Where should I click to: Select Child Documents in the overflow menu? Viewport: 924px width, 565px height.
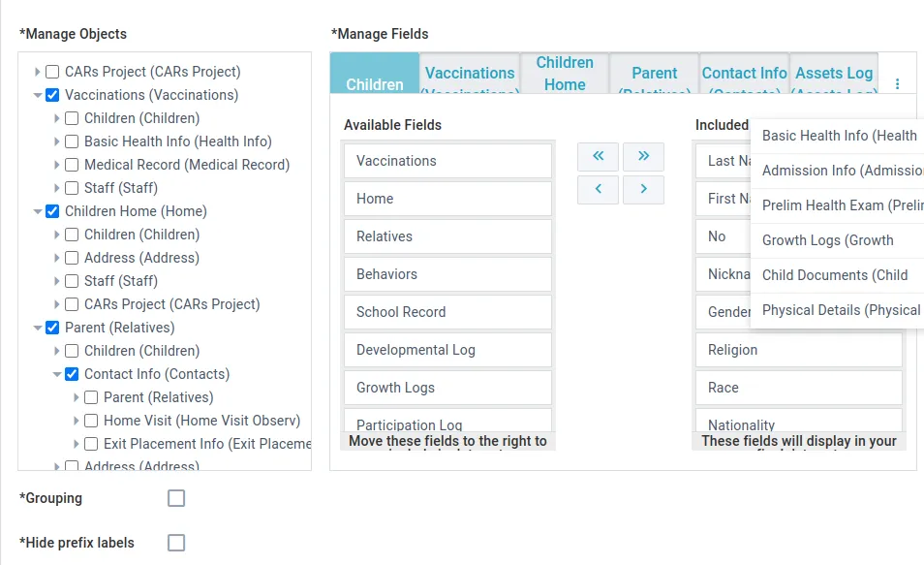click(834, 275)
